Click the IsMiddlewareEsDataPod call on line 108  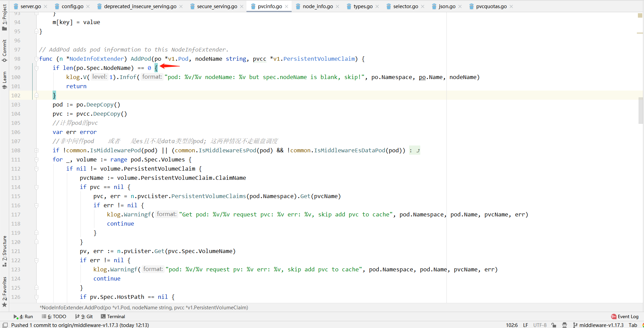coord(350,150)
